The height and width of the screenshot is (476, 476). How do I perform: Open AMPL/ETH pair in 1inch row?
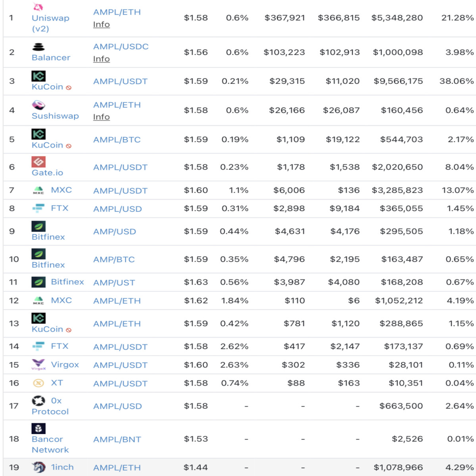coord(117,468)
